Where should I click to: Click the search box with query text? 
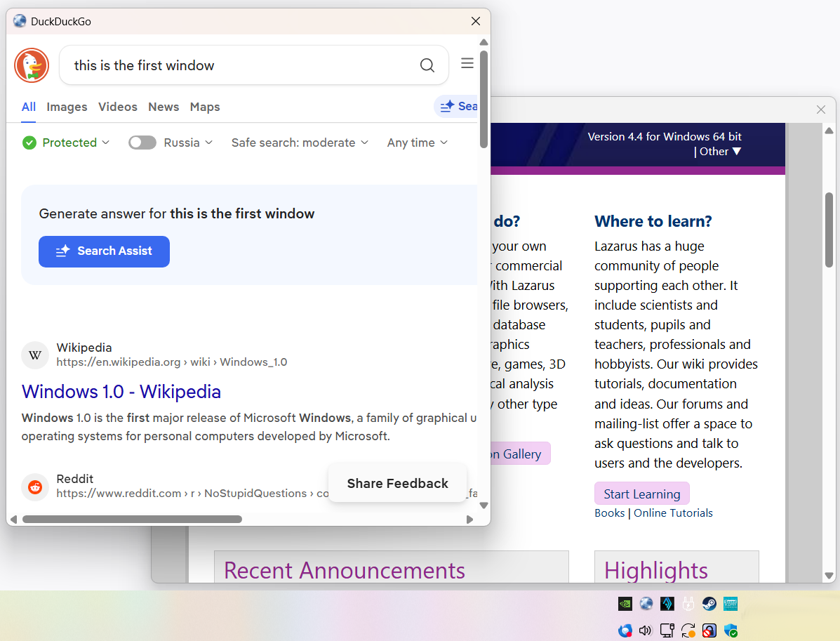[x=239, y=65]
